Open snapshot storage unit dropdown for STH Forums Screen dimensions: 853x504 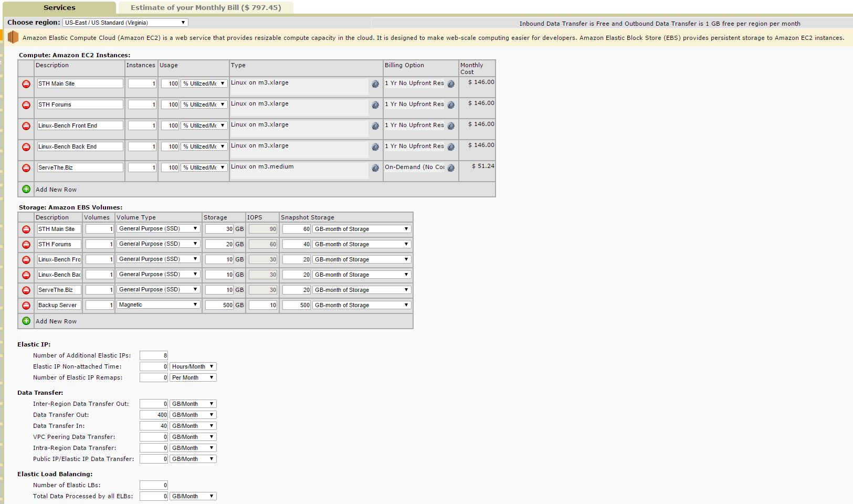point(362,244)
